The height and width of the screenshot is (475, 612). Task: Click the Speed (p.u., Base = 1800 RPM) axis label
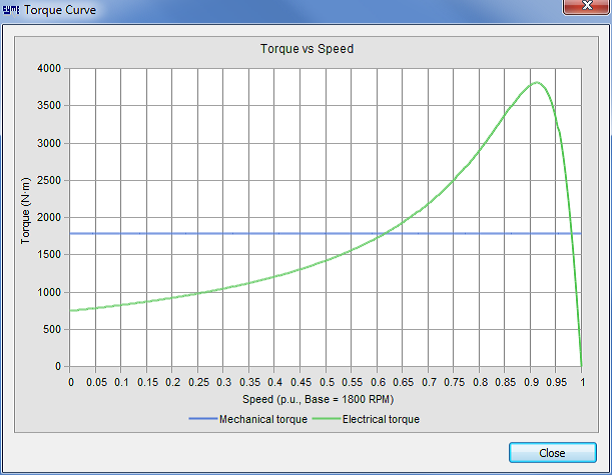pyautogui.click(x=318, y=399)
